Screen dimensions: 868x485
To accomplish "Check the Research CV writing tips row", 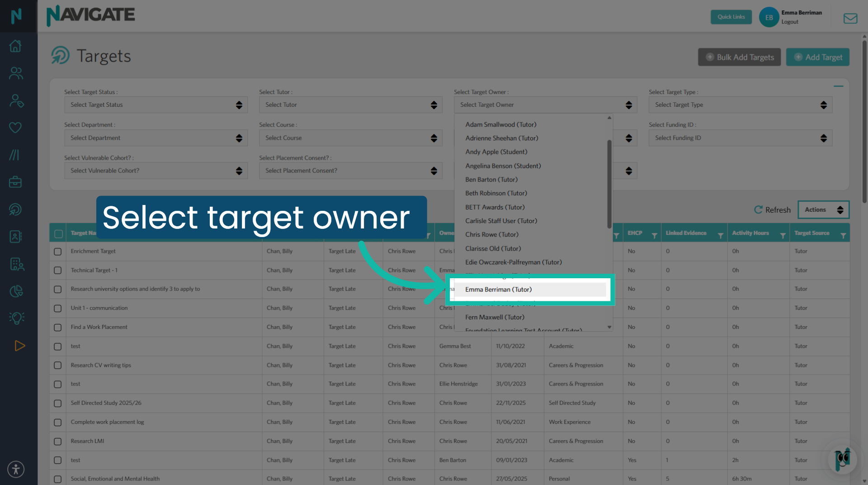I will pos(57,366).
